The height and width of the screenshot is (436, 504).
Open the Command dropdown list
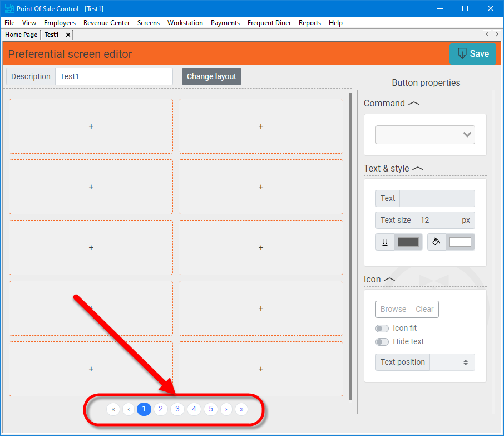pos(425,135)
